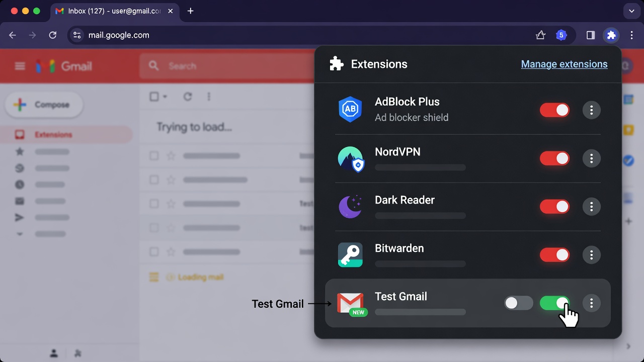Select highlighted Extensions sidebar item

pos(66,135)
